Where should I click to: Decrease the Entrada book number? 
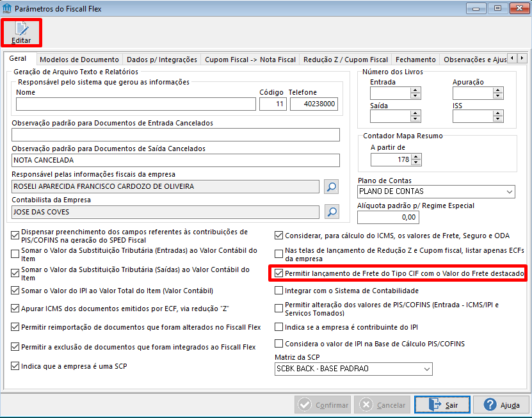(415, 96)
